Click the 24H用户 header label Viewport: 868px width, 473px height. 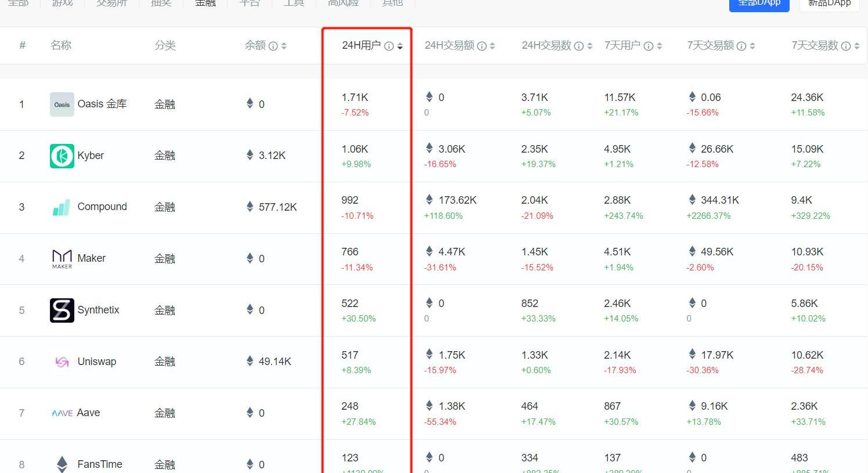pyautogui.click(x=361, y=45)
